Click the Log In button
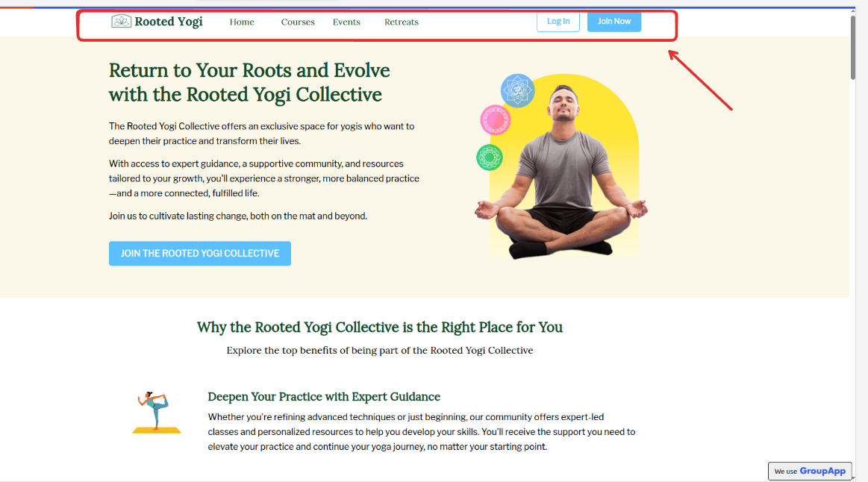The image size is (868, 482). coord(558,21)
